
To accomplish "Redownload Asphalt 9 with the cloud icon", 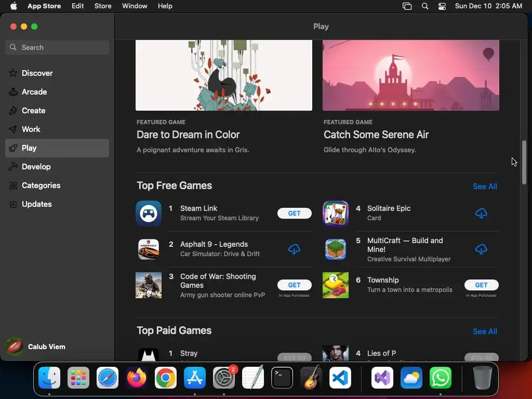I will click(294, 249).
